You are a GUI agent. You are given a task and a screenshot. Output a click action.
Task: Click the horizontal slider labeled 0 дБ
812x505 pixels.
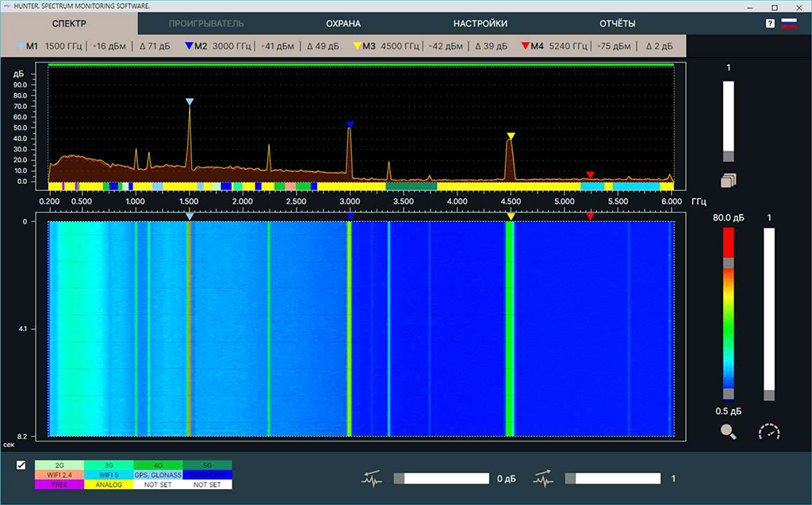click(x=441, y=479)
